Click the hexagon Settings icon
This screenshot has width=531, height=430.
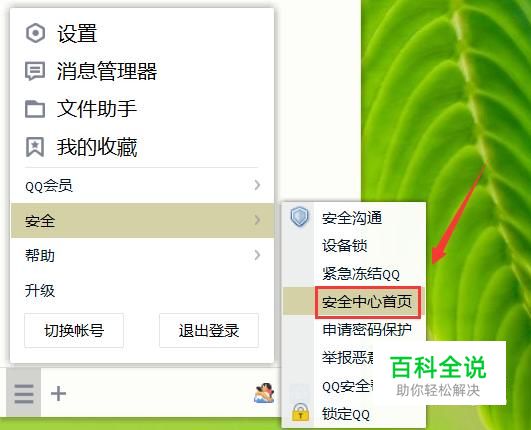tap(35, 33)
